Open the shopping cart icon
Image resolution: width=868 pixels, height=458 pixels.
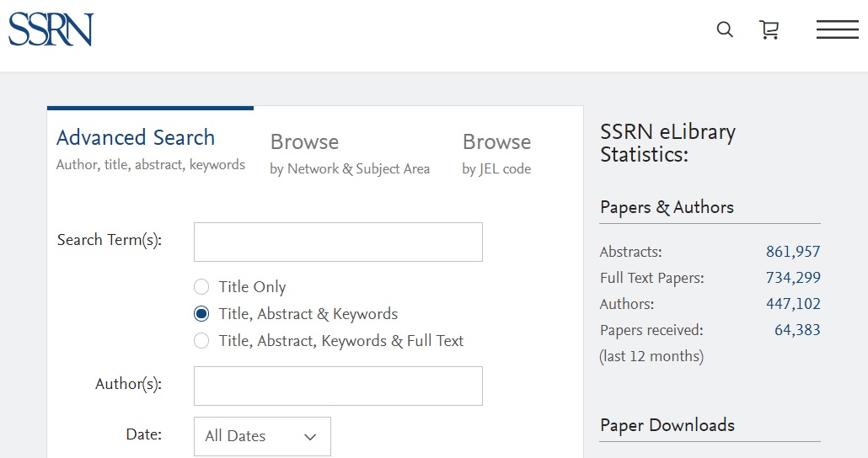[769, 29]
